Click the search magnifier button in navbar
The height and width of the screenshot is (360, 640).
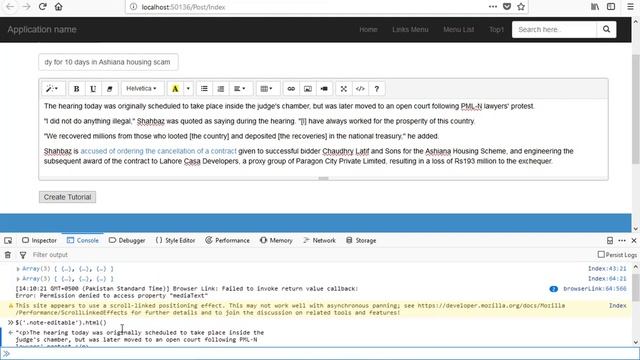coord(606,29)
